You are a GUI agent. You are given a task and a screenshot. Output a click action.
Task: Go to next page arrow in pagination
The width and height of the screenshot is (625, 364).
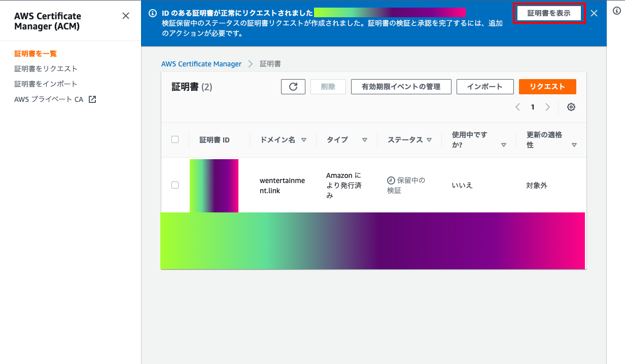click(547, 107)
